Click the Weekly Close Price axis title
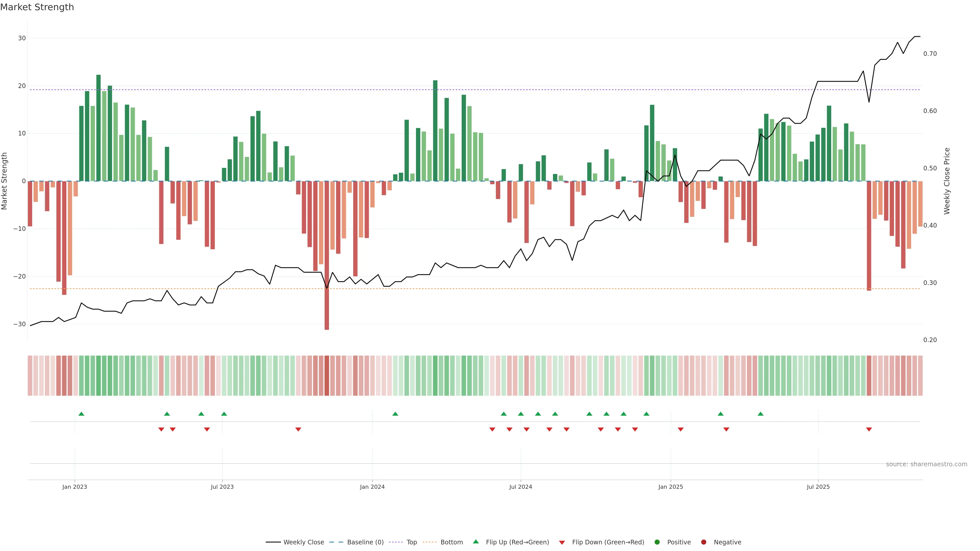 (x=947, y=181)
